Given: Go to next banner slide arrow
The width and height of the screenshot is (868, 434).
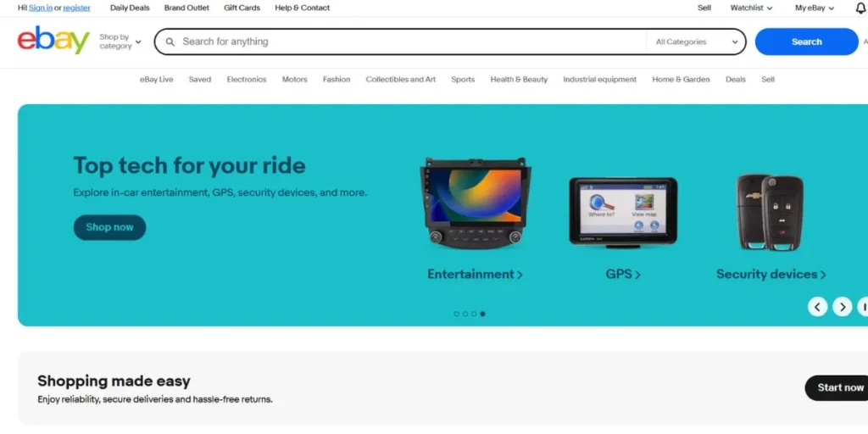Looking at the screenshot, I should click(x=842, y=306).
